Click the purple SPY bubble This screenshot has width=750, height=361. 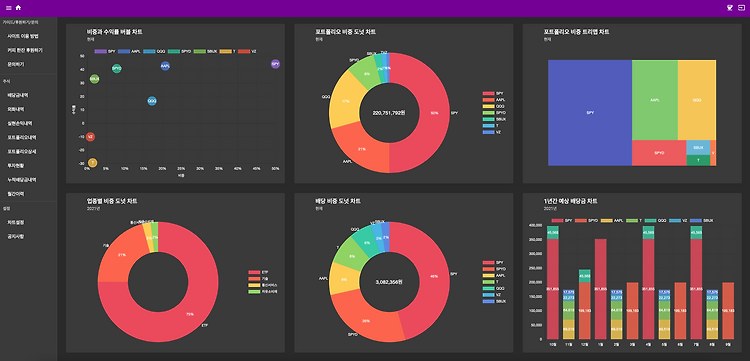click(275, 64)
